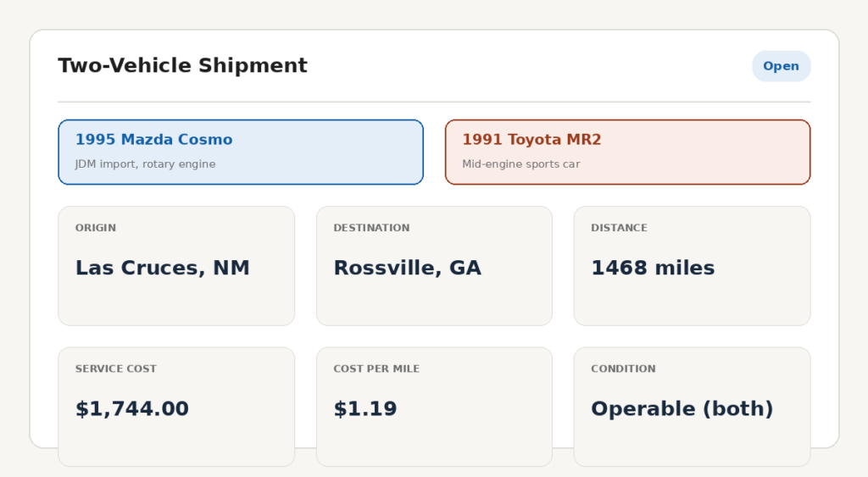The width and height of the screenshot is (868, 477).
Task: Click the DESTINATION label
Action: pyautogui.click(x=371, y=228)
